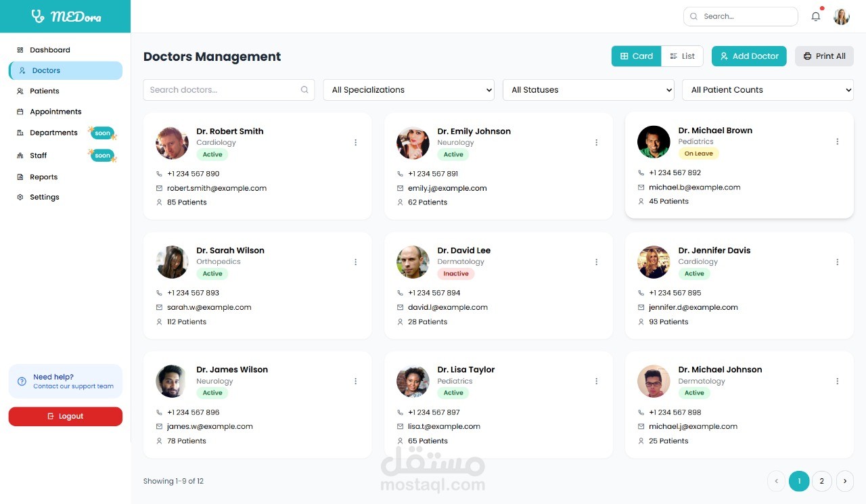The image size is (866, 504).
Task: Click the Inactive status badge
Action: (x=456, y=274)
